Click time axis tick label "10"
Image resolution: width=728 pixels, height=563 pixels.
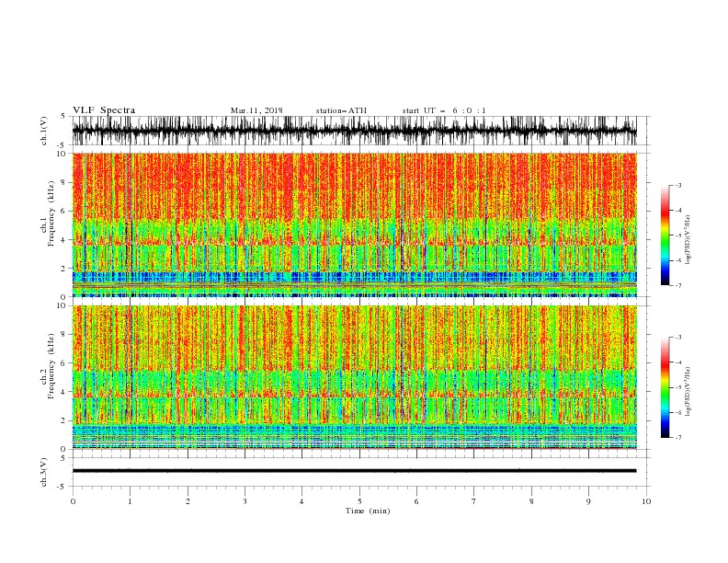(x=646, y=501)
